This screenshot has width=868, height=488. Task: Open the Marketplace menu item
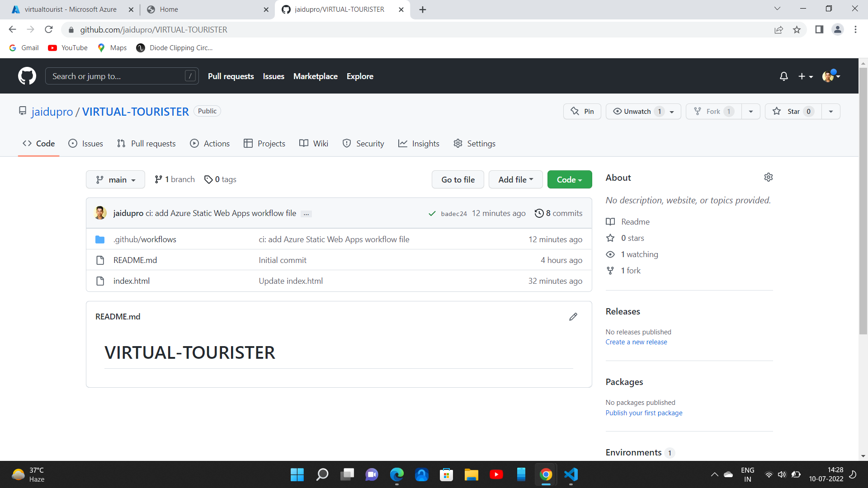click(x=315, y=76)
